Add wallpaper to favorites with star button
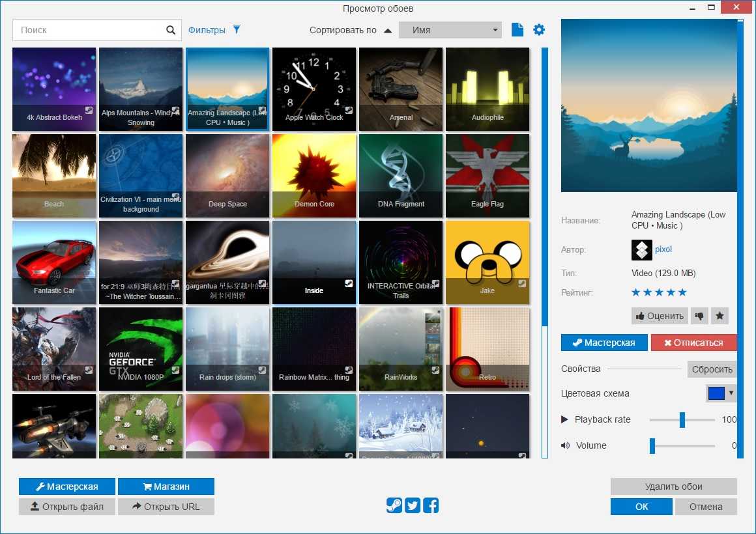 (x=720, y=316)
